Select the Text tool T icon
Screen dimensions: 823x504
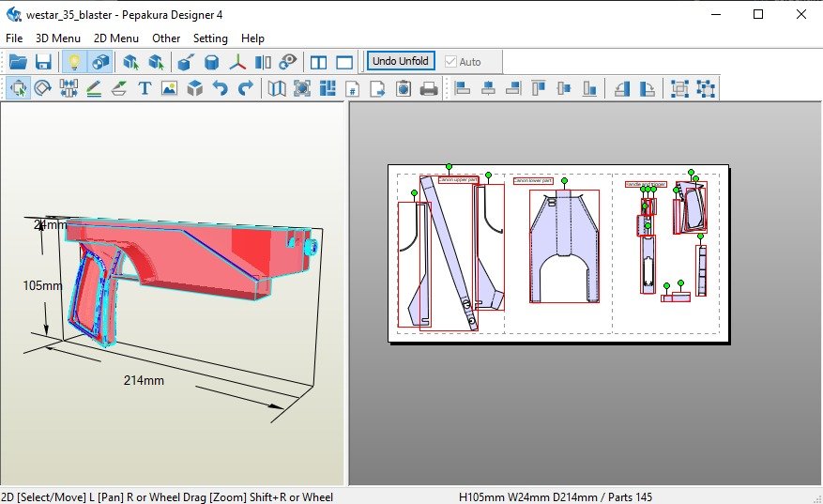(x=145, y=87)
